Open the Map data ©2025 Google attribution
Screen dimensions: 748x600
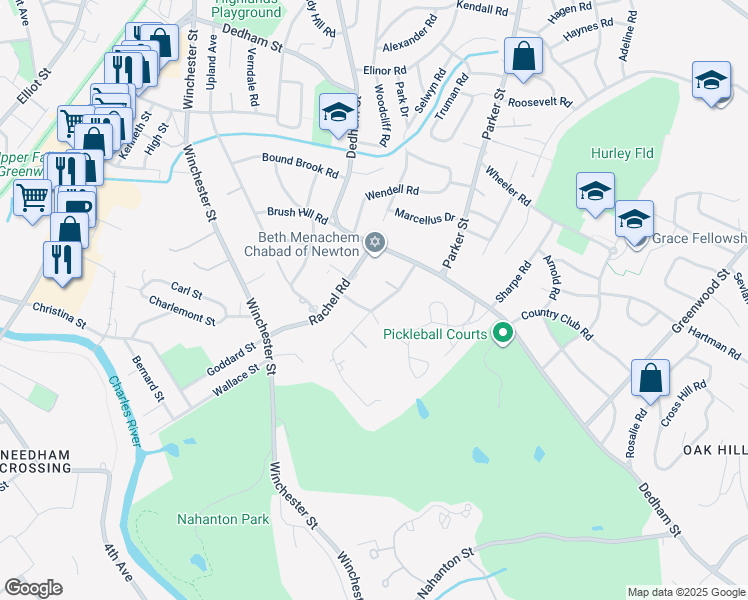pyautogui.click(x=686, y=592)
